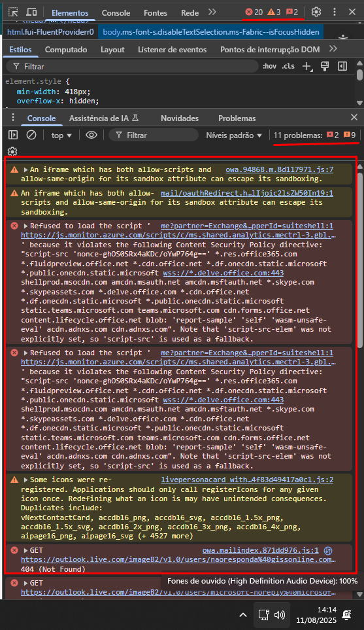The width and height of the screenshot is (364, 630).
Task: Open Pontos de interrupção DOM tab
Action: pos(270,50)
